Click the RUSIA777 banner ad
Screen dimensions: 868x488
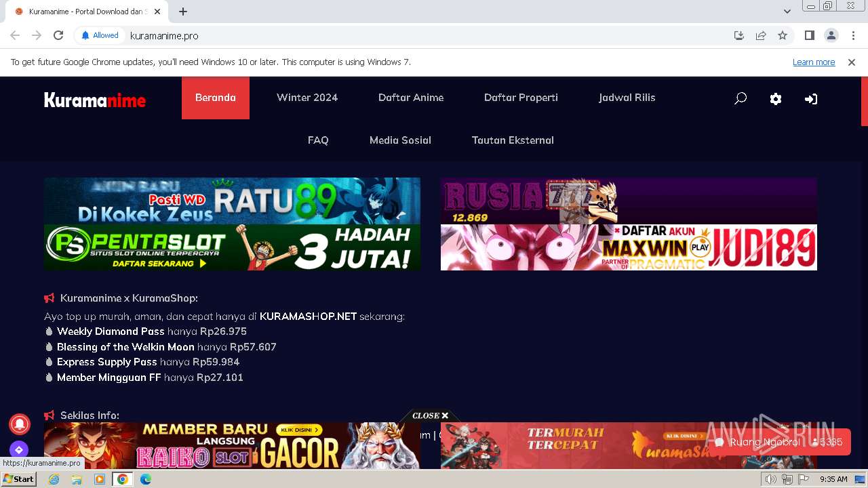pyautogui.click(x=629, y=201)
